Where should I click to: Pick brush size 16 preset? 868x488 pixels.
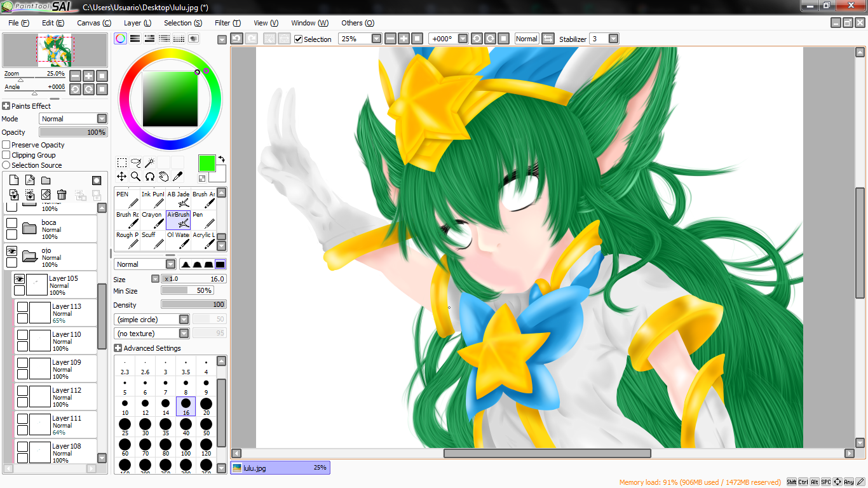(x=186, y=406)
